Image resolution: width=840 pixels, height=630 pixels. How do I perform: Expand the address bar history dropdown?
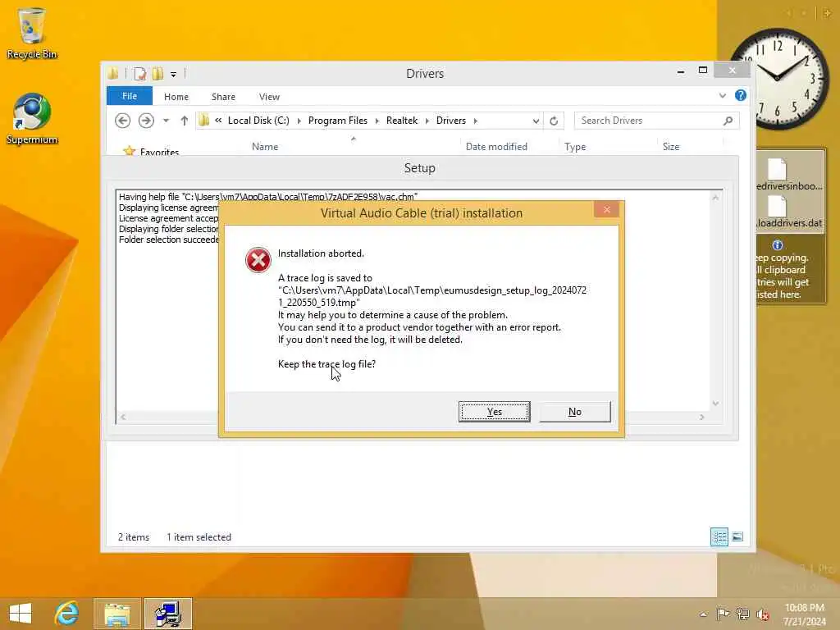(x=536, y=121)
